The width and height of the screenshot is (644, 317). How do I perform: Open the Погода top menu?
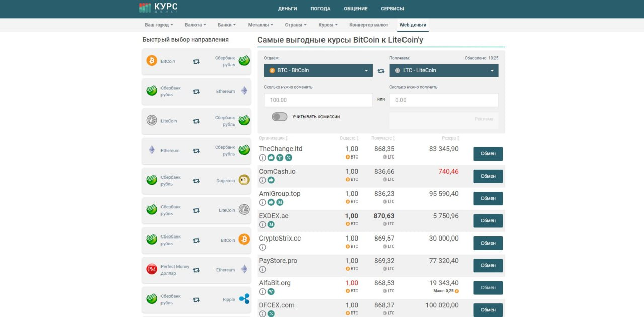pyautogui.click(x=320, y=9)
